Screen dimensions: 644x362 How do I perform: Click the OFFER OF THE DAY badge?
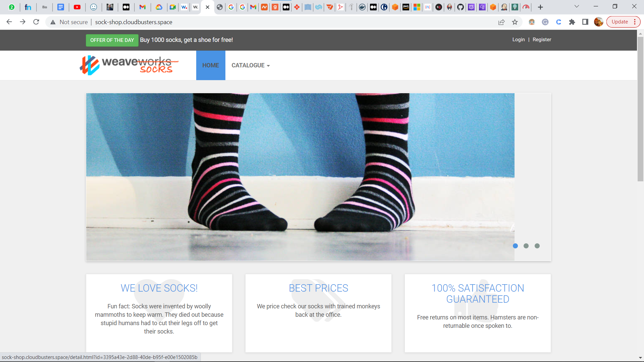(x=112, y=40)
